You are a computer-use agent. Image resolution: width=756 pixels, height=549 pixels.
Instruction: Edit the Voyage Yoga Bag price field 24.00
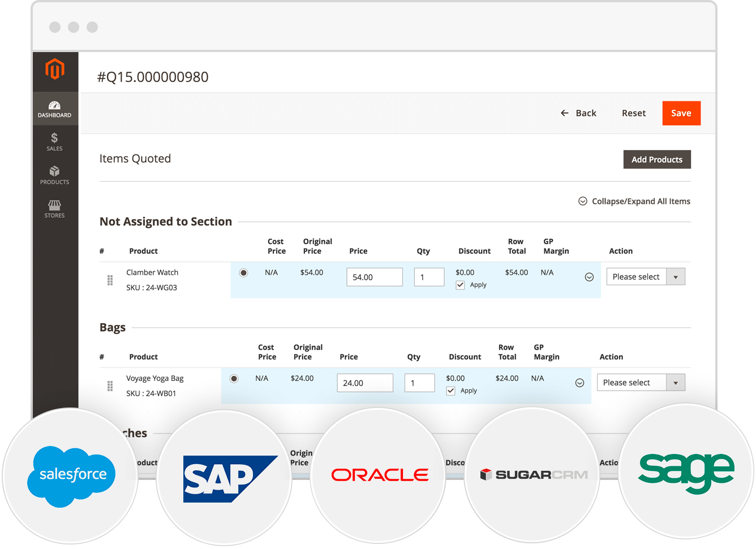[x=365, y=383]
